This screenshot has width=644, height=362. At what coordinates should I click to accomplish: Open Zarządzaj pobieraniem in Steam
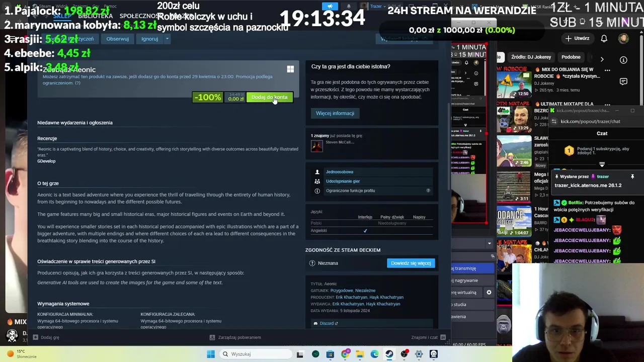(x=235, y=337)
